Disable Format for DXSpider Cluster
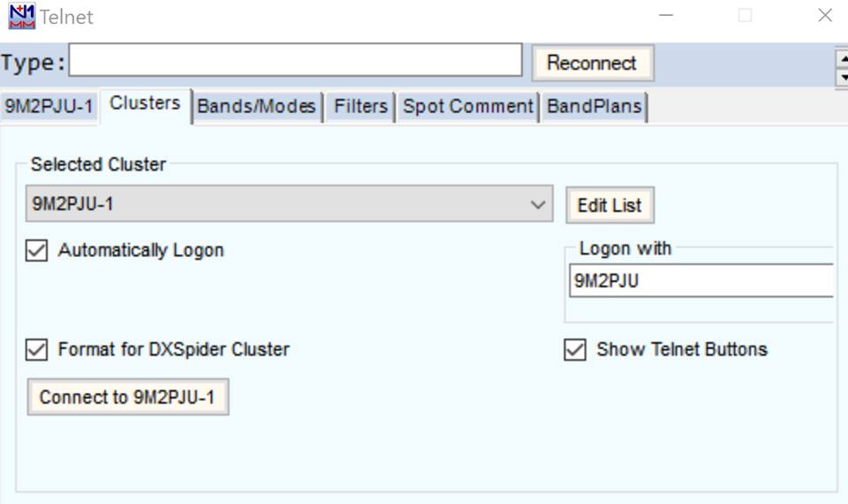 tap(37, 350)
